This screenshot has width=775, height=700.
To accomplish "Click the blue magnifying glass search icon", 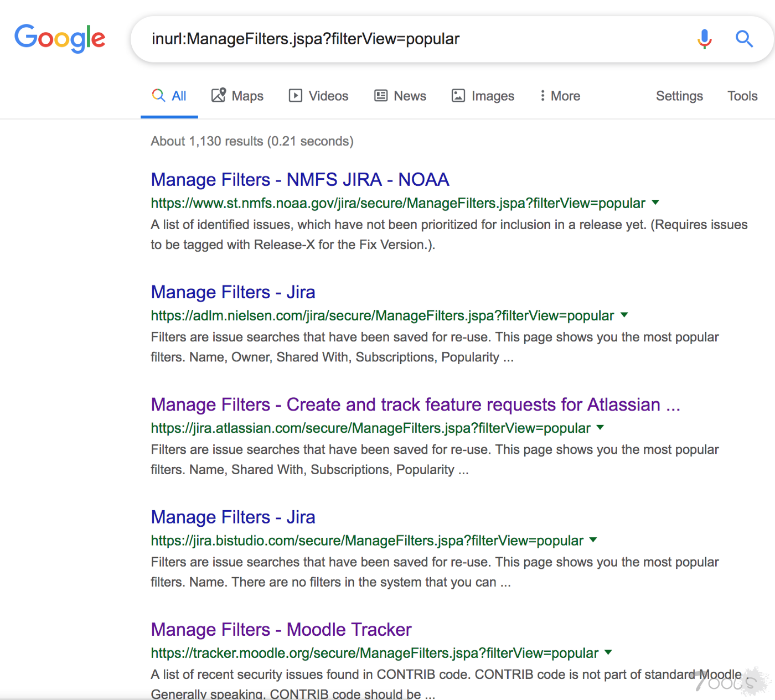I will pyautogui.click(x=743, y=39).
